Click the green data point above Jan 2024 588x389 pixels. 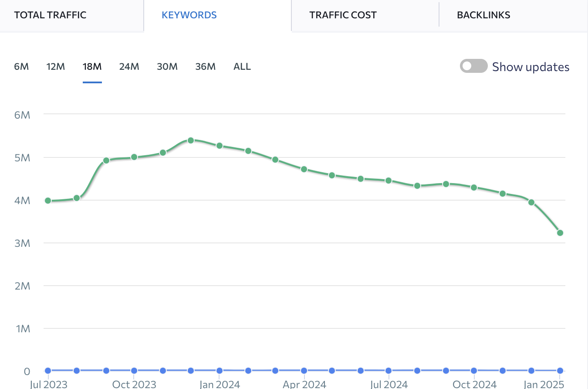click(220, 146)
